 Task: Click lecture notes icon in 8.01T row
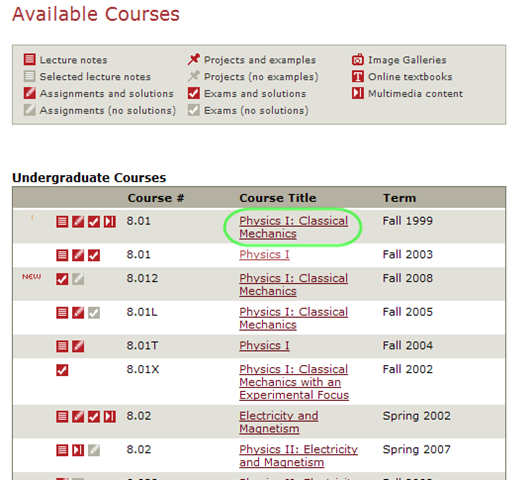pyautogui.click(x=62, y=346)
